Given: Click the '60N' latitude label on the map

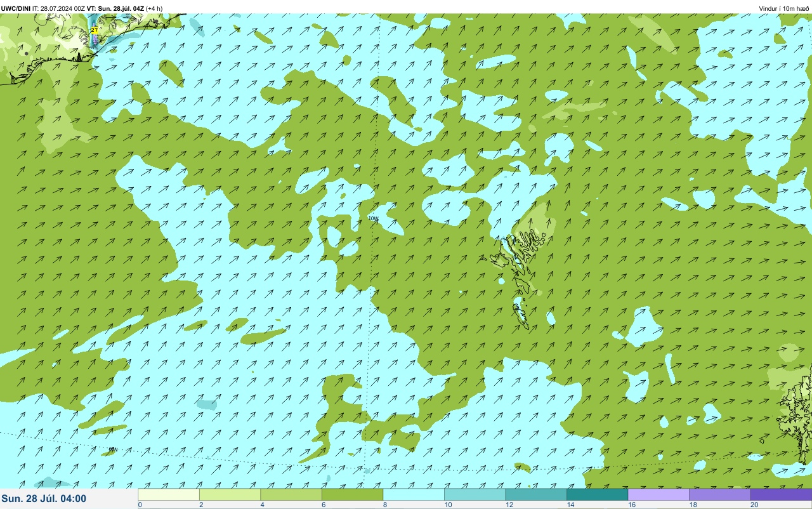Looking at the screenshot, I should tap(113, 449).
